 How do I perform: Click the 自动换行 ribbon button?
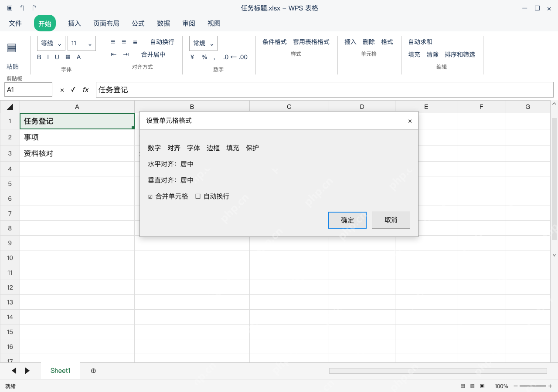(162, 42)
